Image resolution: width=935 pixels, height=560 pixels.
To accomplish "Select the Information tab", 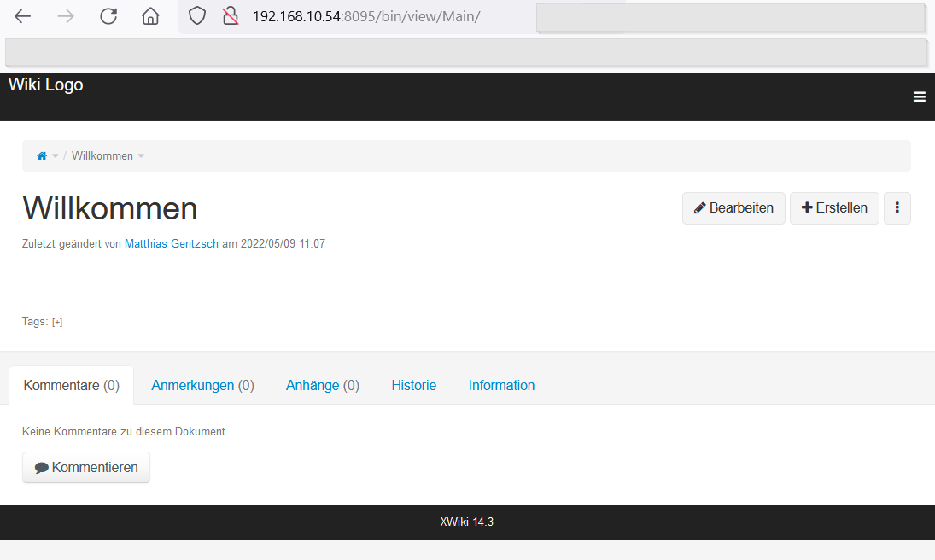I will click(x=501, y=386).
